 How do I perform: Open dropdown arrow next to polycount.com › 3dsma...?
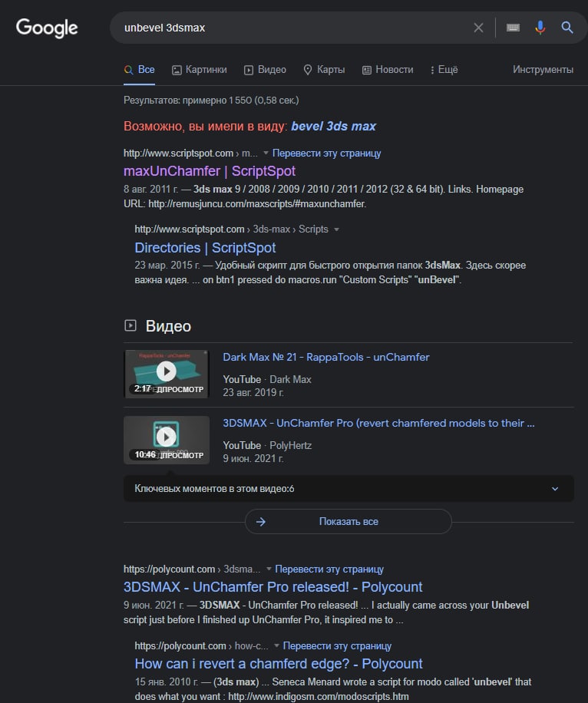[269, 569]
